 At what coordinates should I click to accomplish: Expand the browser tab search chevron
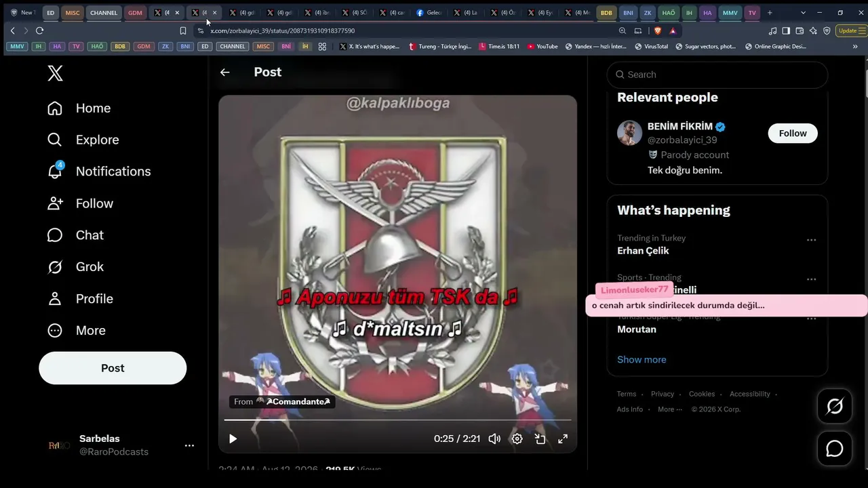804,13
